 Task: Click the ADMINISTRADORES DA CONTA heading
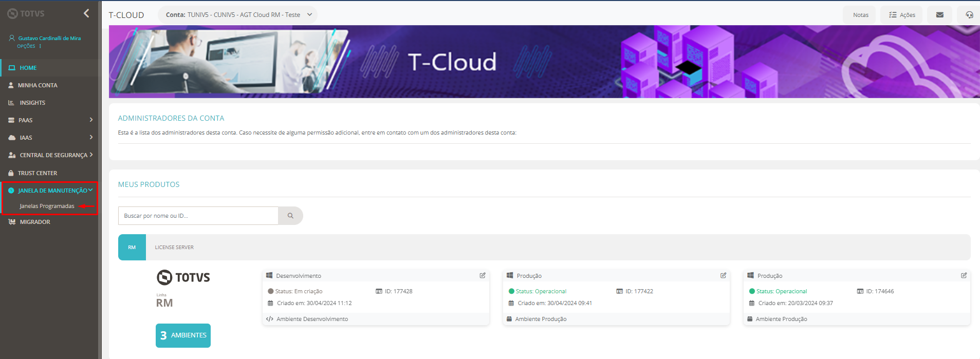click(171, 118)
